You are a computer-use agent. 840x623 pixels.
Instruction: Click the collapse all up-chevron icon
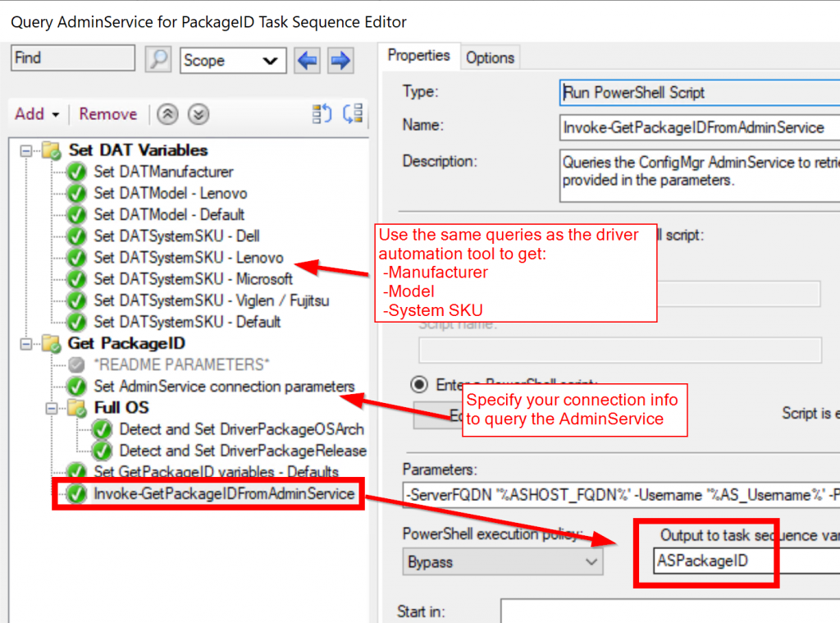point(167,115)
